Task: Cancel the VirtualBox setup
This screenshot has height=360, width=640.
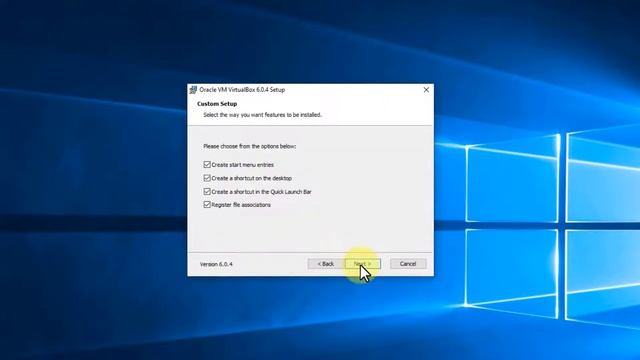Action: (x=408, y=264)
